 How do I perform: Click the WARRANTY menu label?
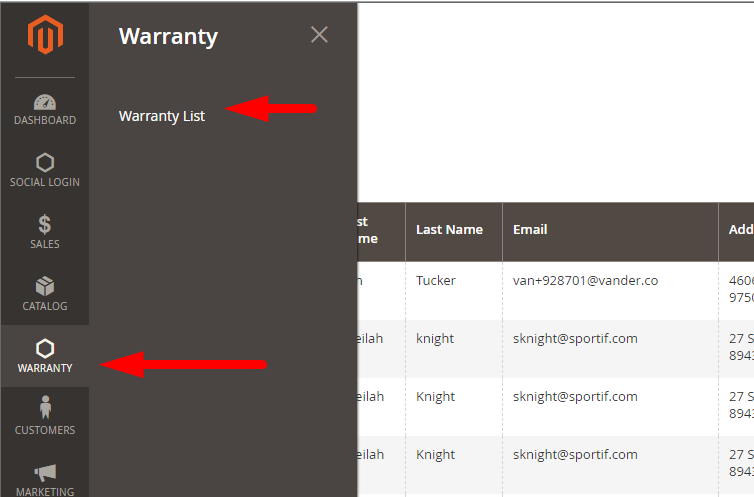tap(45, 368)
